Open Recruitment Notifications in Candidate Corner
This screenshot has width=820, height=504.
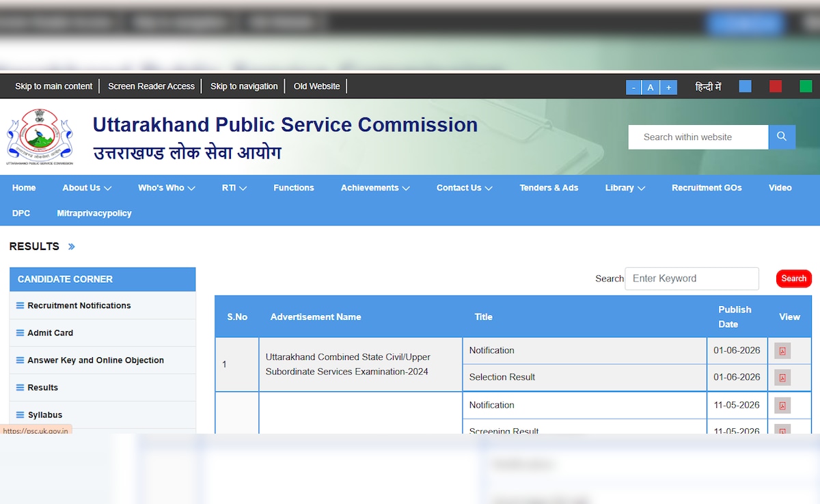click(x=79, y=305)
